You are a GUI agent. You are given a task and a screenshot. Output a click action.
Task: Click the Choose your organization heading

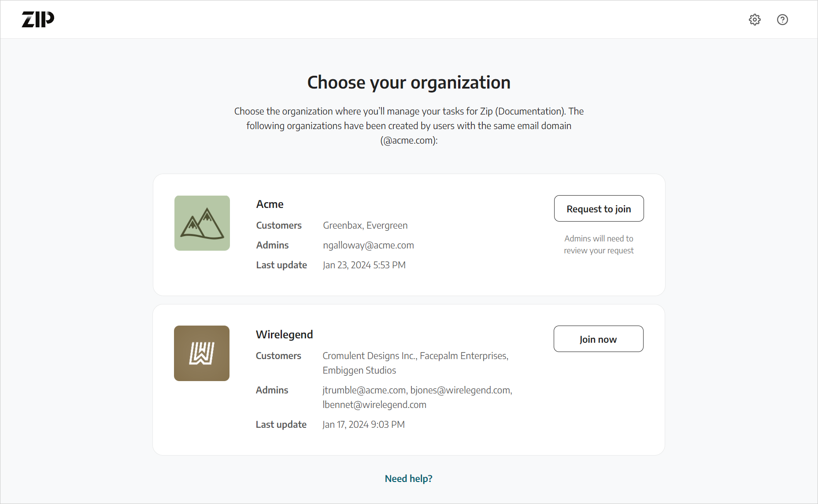(409, 83)
